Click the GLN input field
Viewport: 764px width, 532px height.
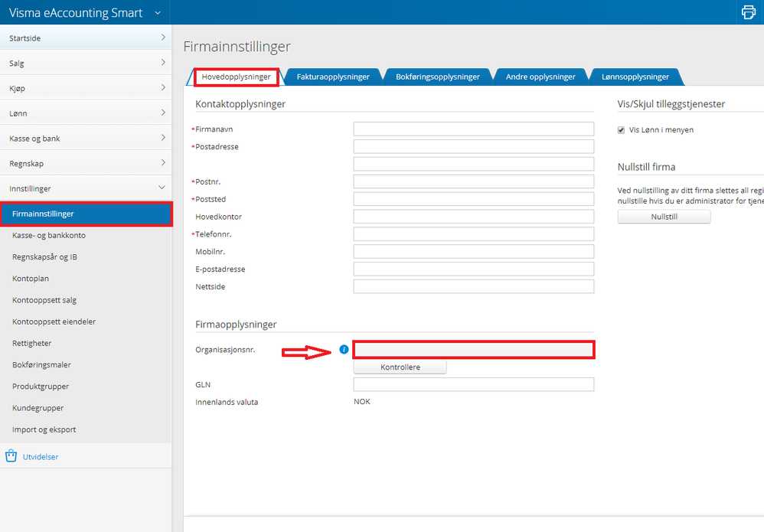[x=474, y=385]
